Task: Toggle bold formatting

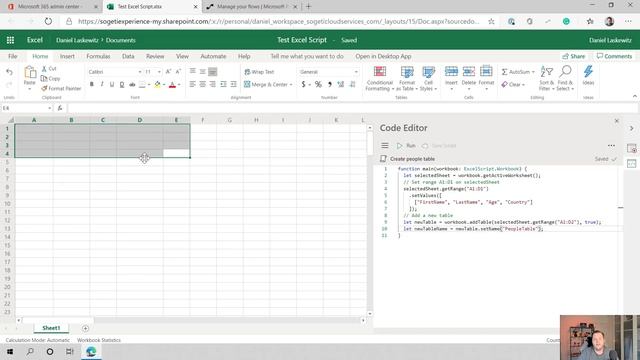Action: click(x=91, y=84)
